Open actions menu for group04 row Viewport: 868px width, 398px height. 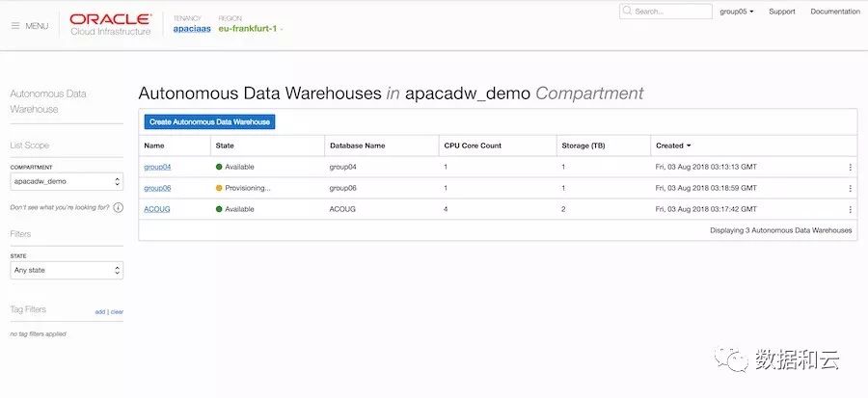coord(850,167)
